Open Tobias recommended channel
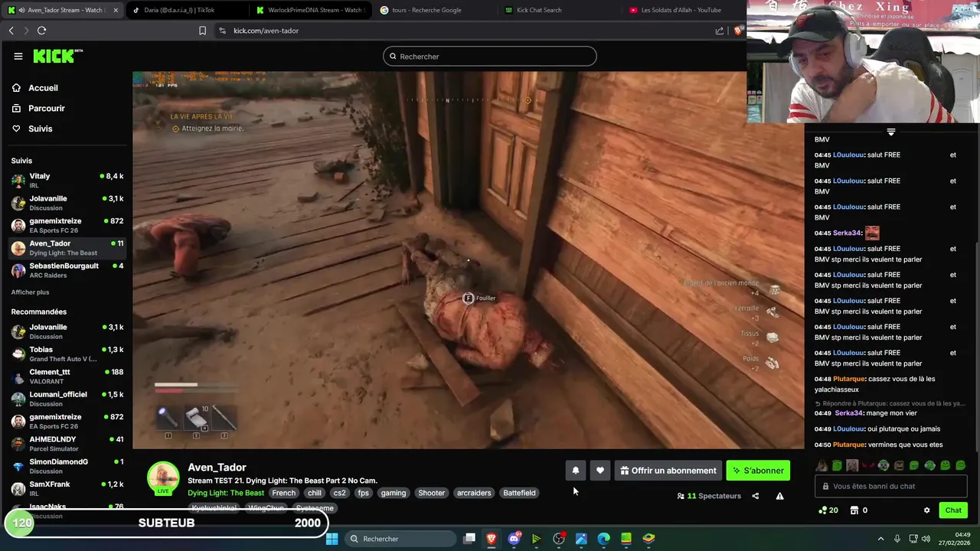The width and height of the screenshot is (980, 551). 67,354
